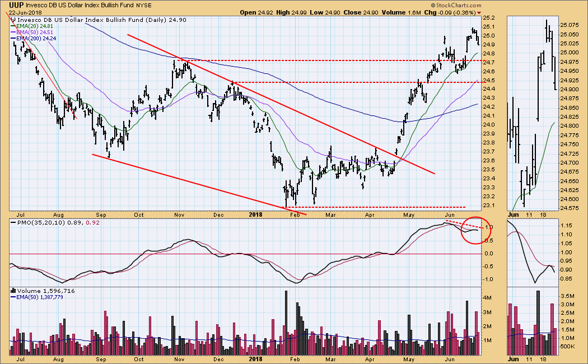Click the 1.15 label on the zoomed PMO panel
Screen dimensions: 588x364
pos(566,226)
